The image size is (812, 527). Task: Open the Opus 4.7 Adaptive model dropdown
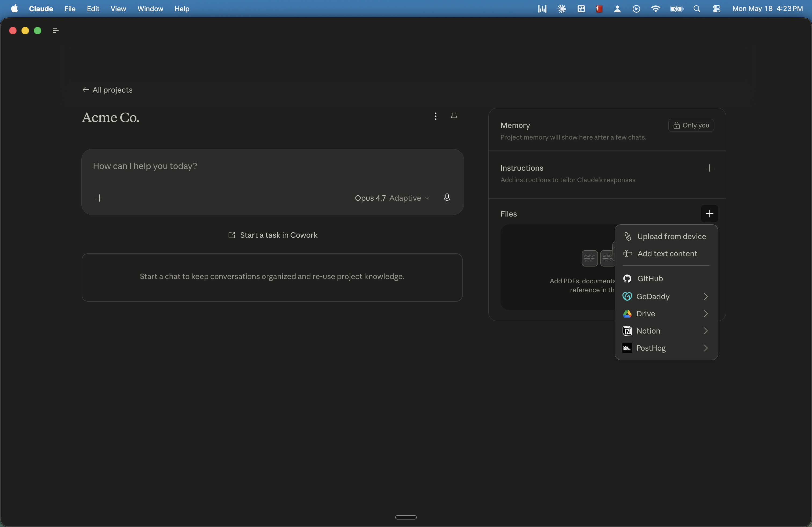pos(392,198)
